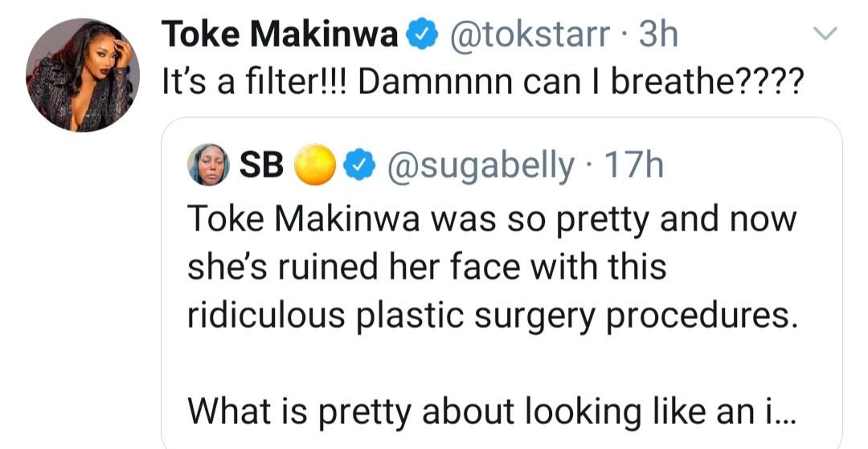Visit the @sugabelly handle
Viewport: 868px width, 449px height.
tap(481, 165)
